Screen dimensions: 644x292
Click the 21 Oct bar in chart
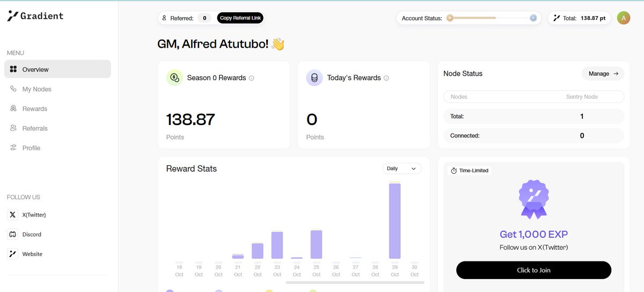point(238,257)
